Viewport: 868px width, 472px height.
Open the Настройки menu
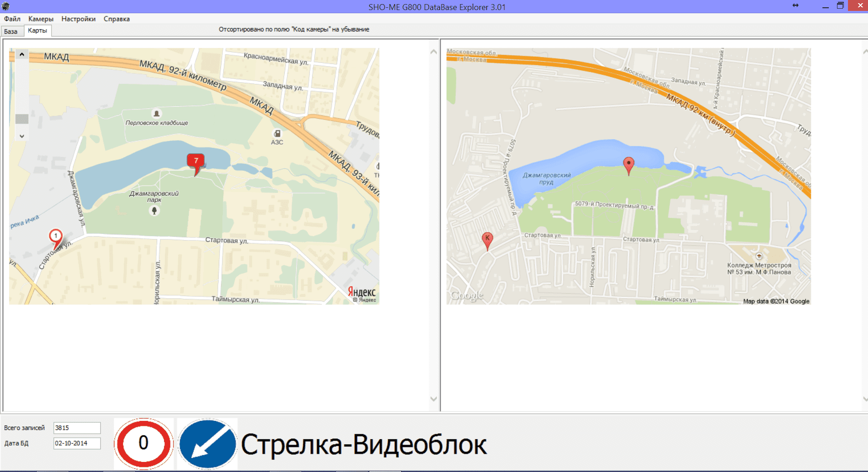[x=78, y=19]
